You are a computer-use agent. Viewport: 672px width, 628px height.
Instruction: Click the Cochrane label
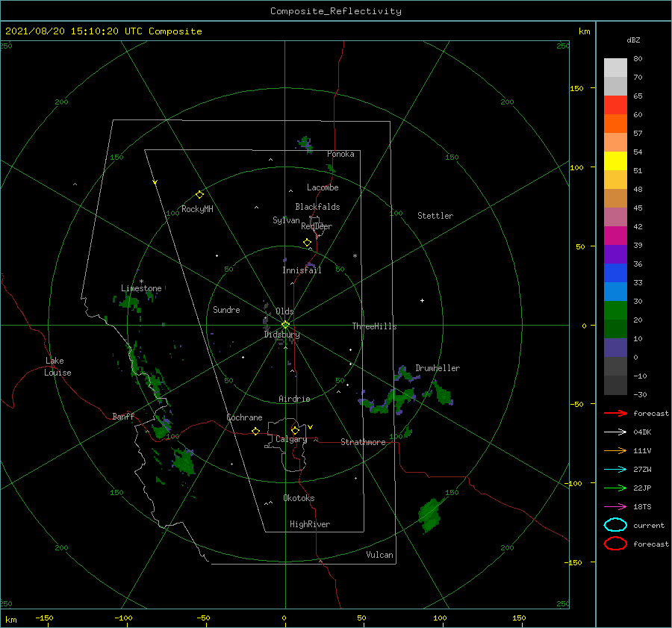tap(244, 417)
